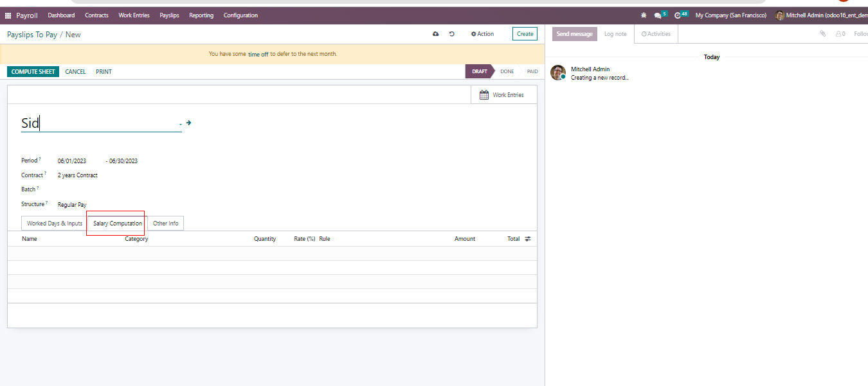Expand the employee name dropdown
Viewport: 868px width, 386px height.
(x=180, y=124)
